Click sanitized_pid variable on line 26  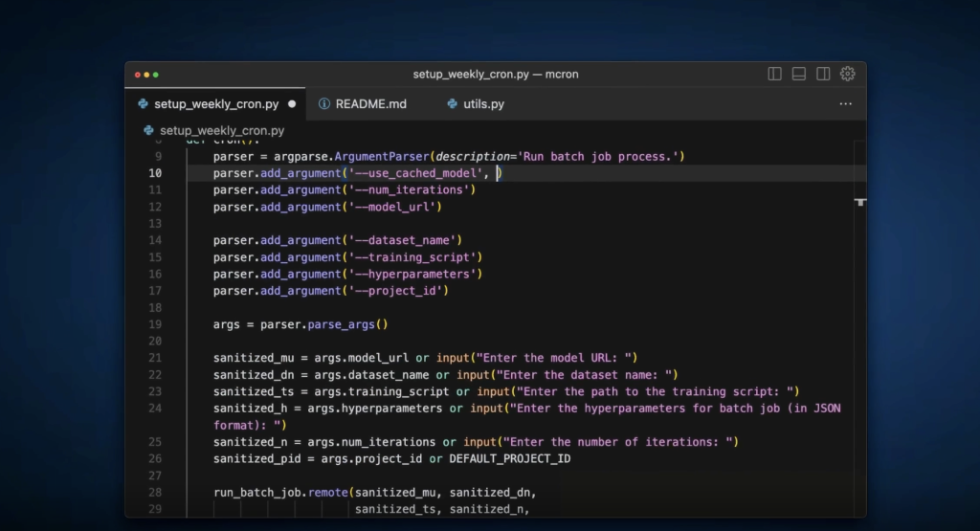(x=256, y=458)
